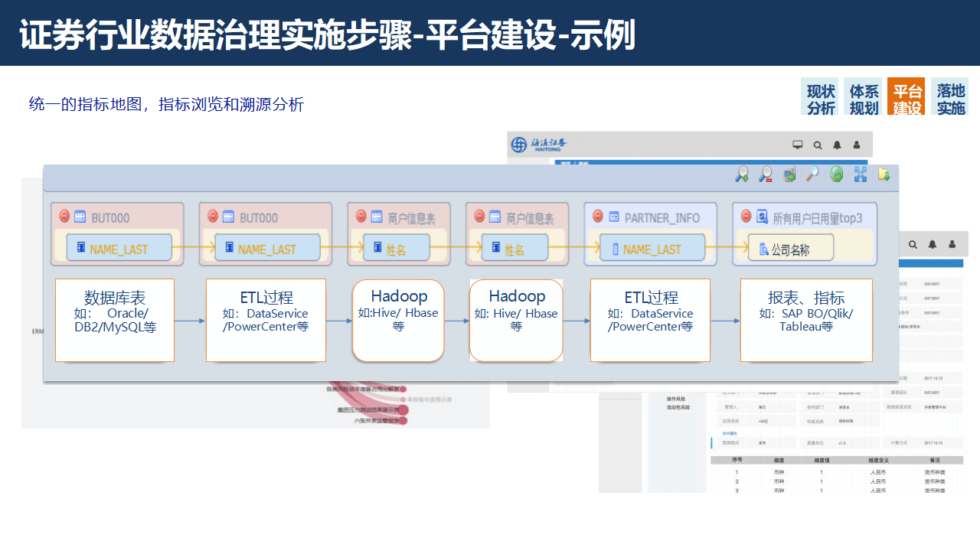Click user icon in indicator detail window header
Image resolution: width=980 pixels, height=551 pixels.
click(952, 244)
